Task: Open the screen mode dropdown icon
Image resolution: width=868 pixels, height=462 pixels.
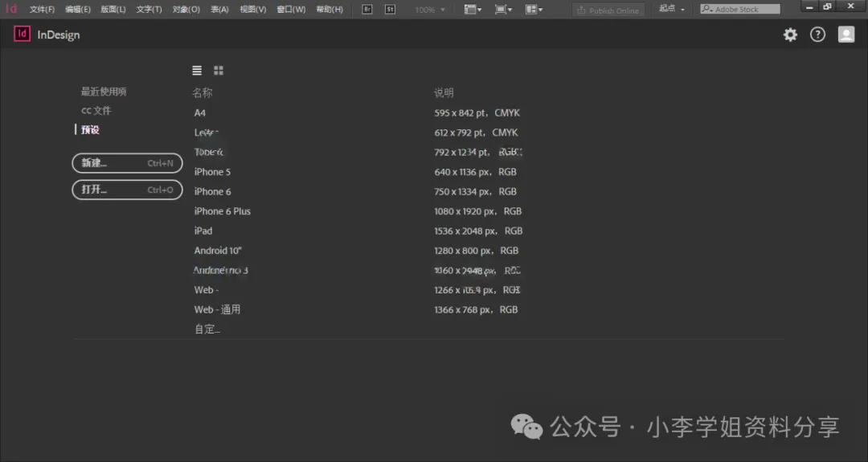Action: pyautogui.click(x=503, y=10)
